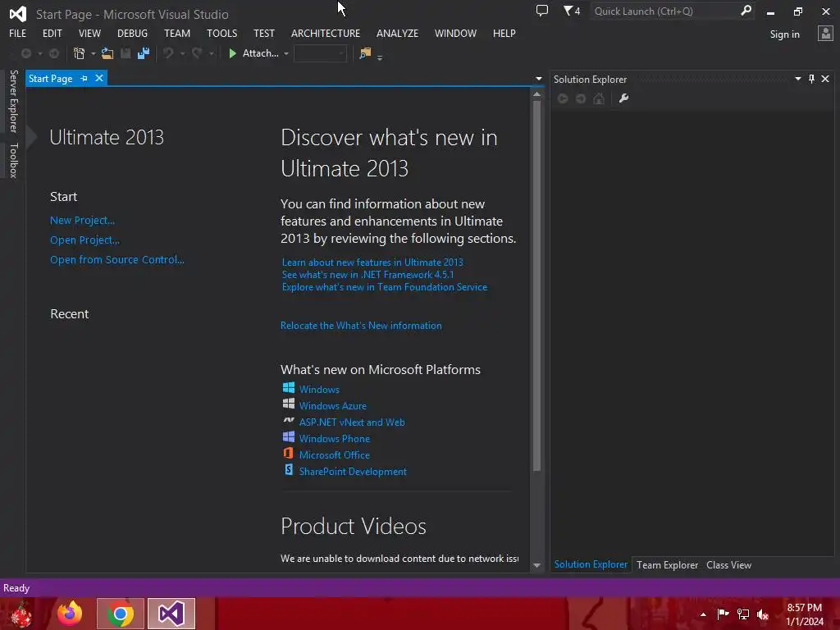This screenshot has height=630, width=840.
Task: Open Chrome from the taskbar
Action: pos(121,614)
